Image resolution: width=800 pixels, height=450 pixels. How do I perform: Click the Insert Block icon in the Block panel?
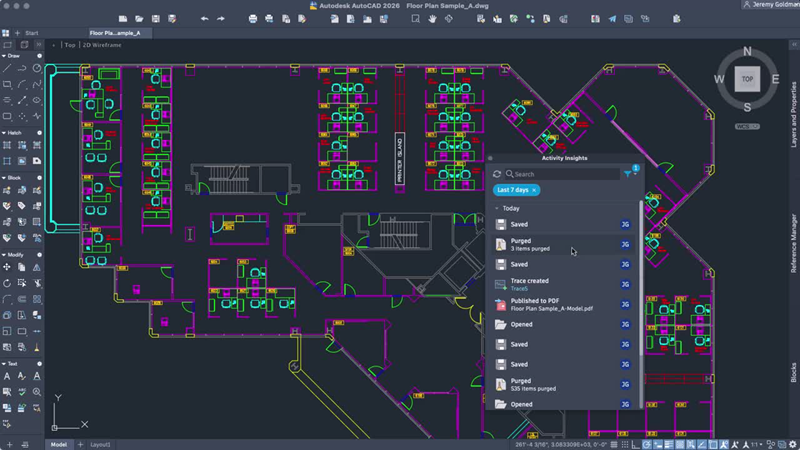click(x=7, y=190)
